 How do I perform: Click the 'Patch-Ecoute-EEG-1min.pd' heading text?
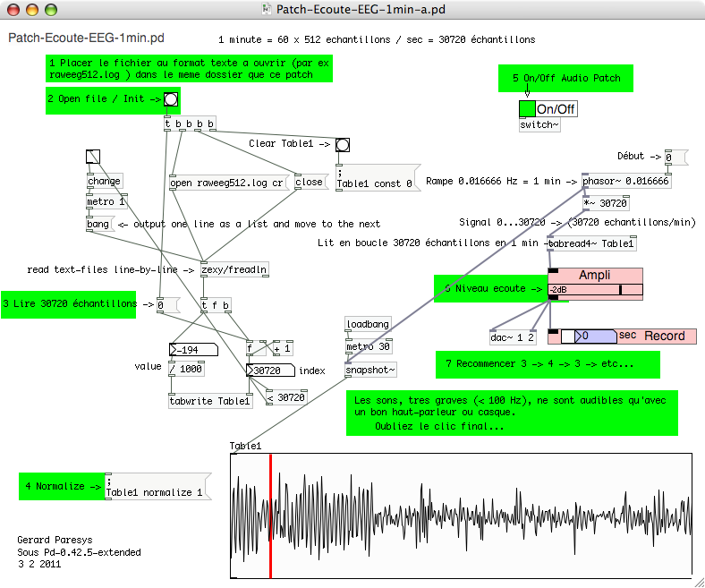point(86,38)
